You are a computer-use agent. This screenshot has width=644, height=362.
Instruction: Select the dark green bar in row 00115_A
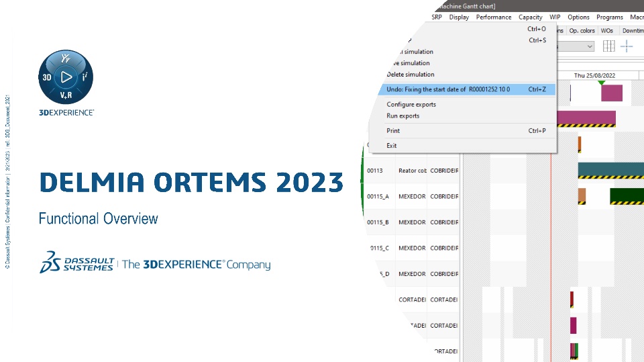pos(627,196)
